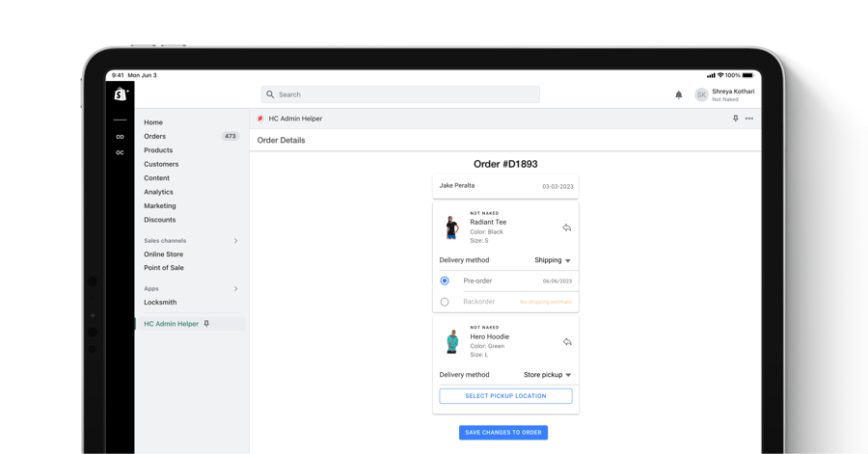Screen dimensions: 868x454
Task: Open Discounts in sidebar
Action: click(x=160, y=220)
